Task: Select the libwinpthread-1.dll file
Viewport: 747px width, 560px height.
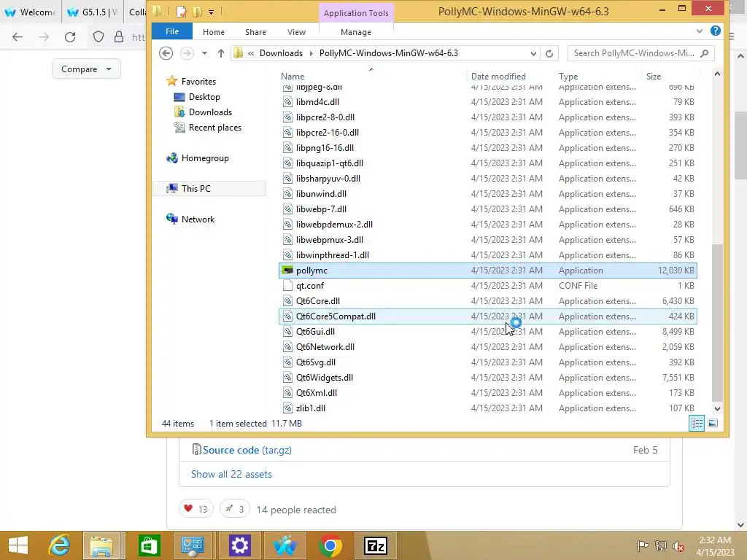Action: [x=487, y=255]
